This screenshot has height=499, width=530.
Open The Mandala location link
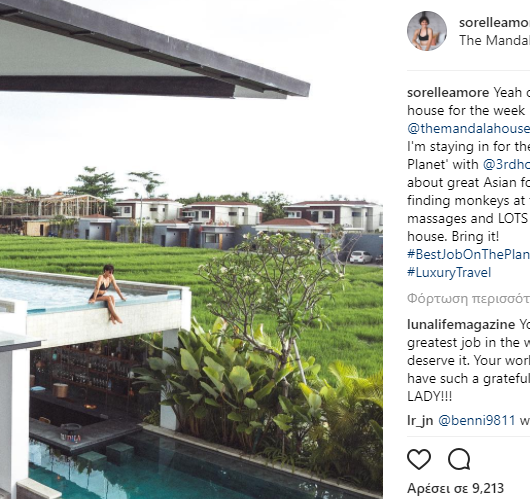tap(494, 40)
